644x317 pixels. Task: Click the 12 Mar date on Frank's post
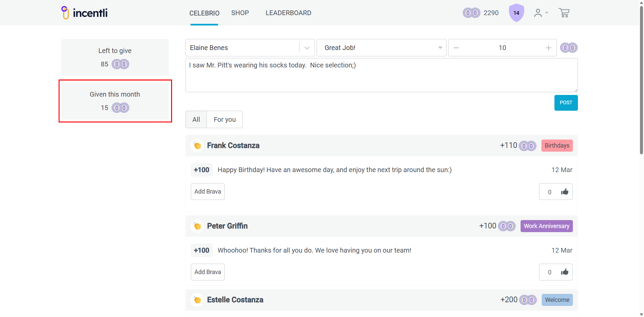pyautogui.click(x=562, y=170)
